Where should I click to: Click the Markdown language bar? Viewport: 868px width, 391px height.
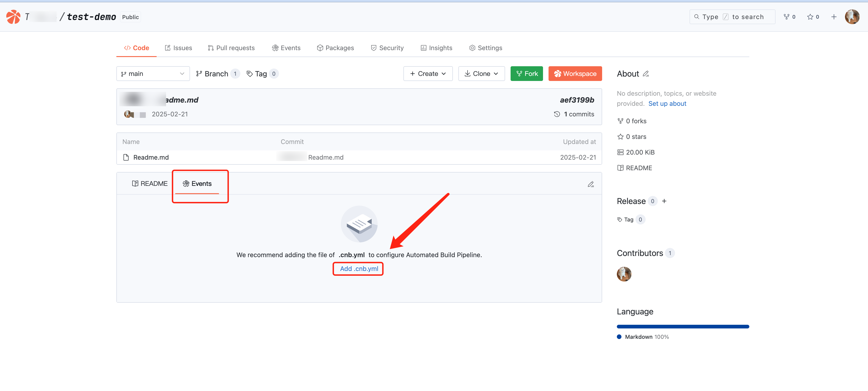tap(683, 327)
